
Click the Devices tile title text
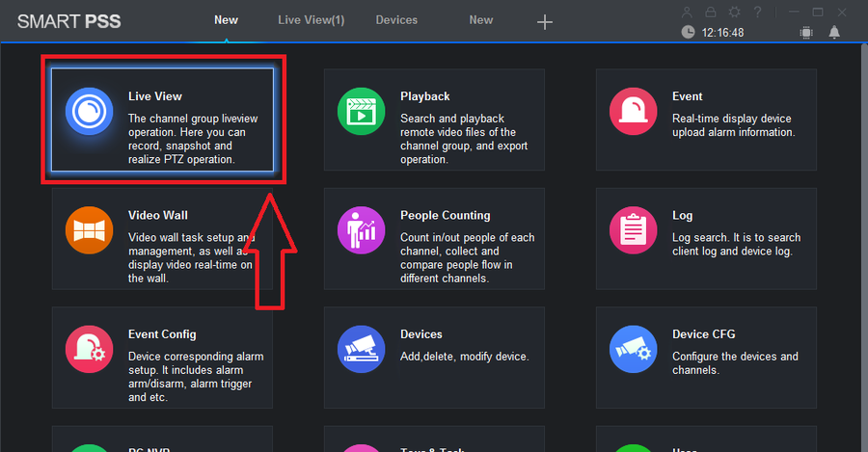(421, 334)
